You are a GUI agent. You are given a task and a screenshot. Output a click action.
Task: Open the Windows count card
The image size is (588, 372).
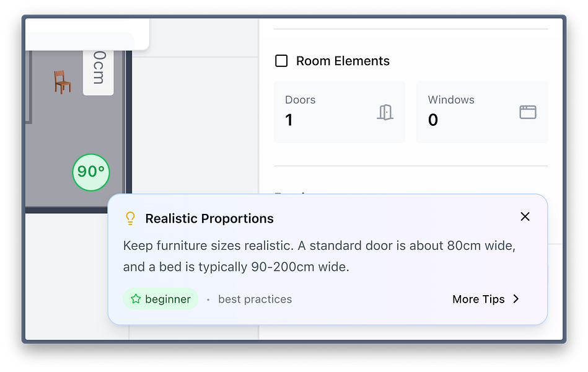pyautogui.click(x=481, y=112)
